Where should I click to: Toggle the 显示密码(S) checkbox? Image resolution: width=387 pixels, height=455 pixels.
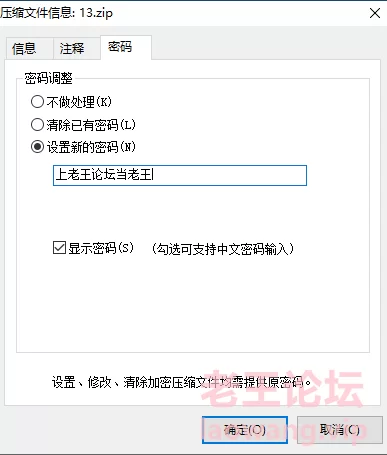[x=59, y=248]
